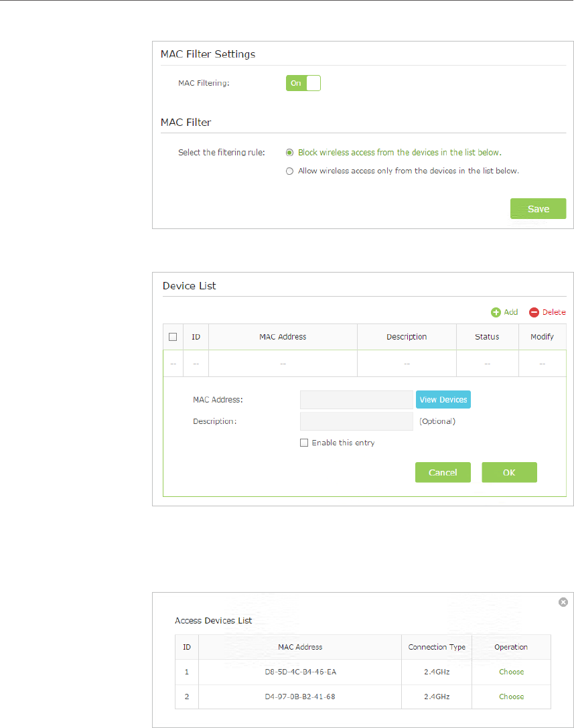Image resolution: width=574 pixels, height=728 pixels.
Task: Confirm the device entry with OK
Action: [x=510, y=472]
